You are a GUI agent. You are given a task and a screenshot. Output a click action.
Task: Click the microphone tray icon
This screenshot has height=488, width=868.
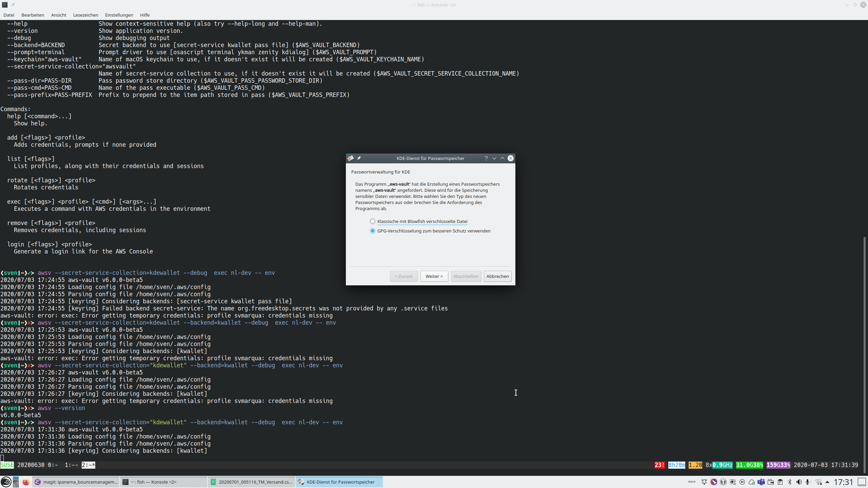[809, 482]
